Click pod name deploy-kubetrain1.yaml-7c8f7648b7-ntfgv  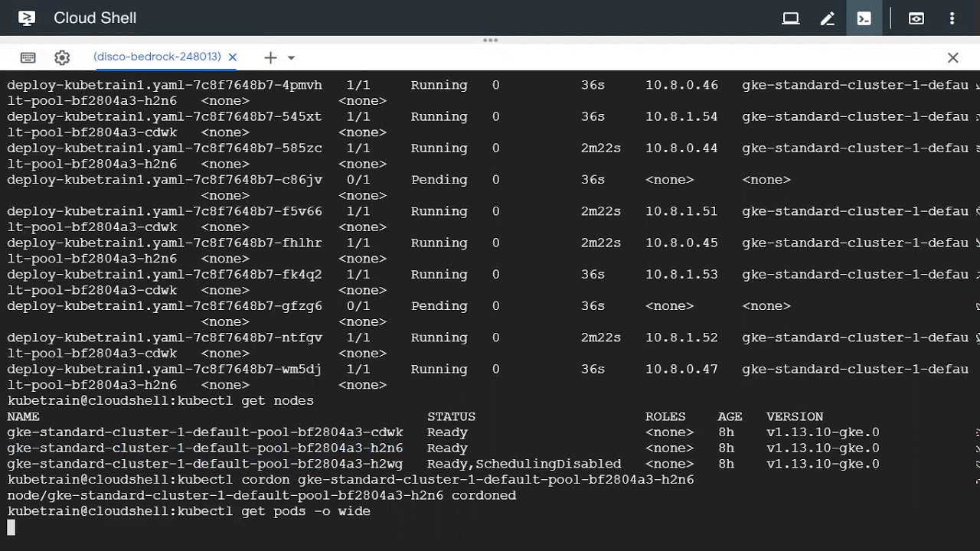[x=165, y=337]
